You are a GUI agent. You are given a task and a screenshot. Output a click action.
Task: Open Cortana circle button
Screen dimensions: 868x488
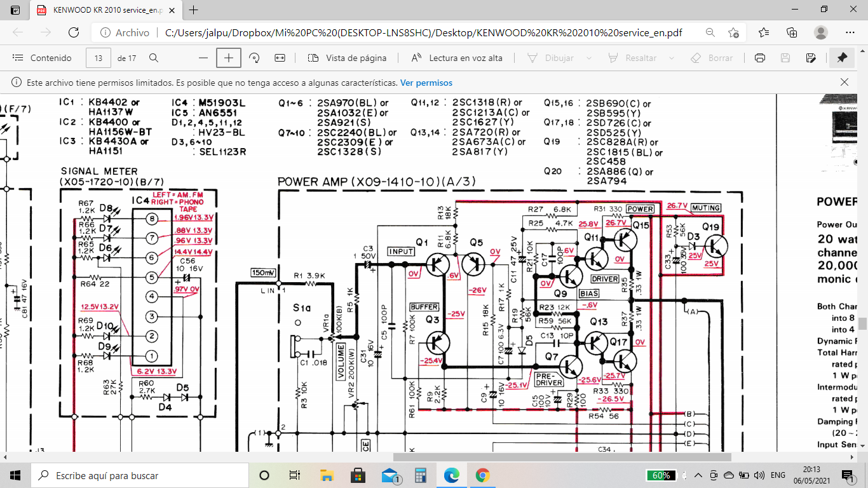(x=264, y=475)
